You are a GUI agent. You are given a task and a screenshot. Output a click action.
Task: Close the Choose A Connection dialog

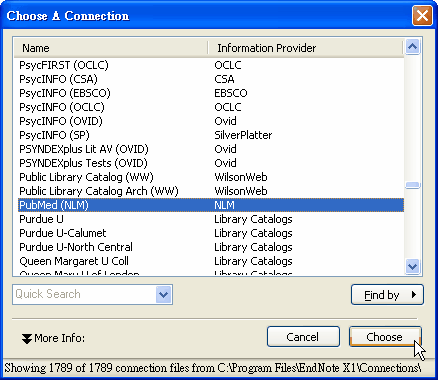point(422,15)
